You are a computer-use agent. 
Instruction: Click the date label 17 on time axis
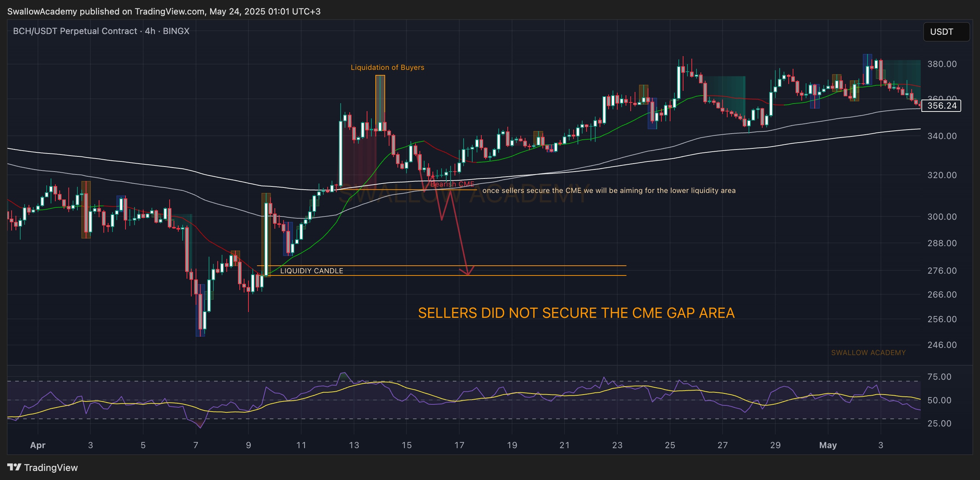459,445
